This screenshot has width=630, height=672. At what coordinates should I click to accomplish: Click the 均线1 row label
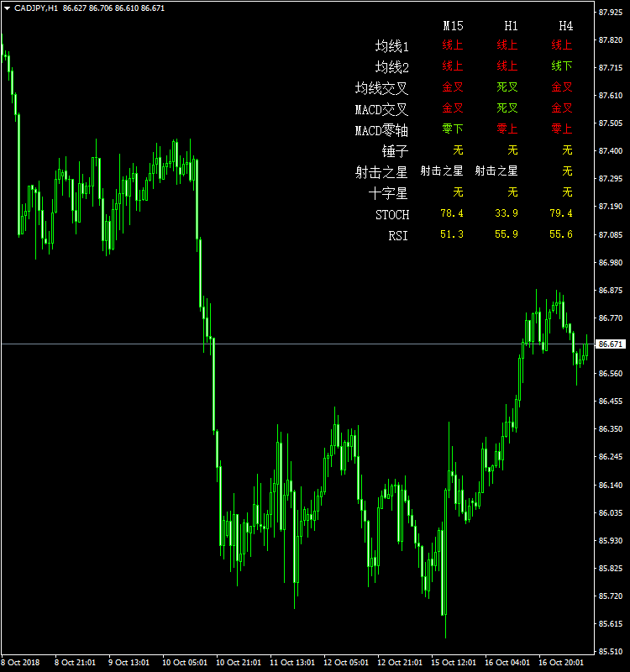pyautogui.click(x=391, y=46)
